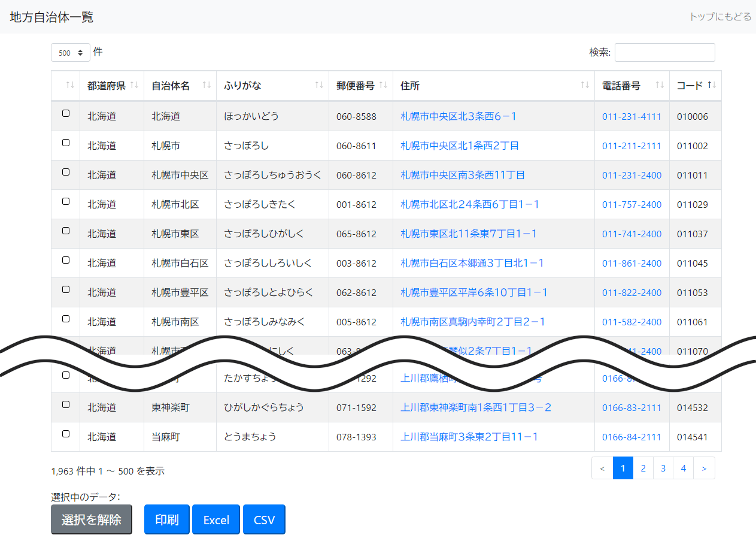This screenshot has width=756, height=544.
Task: Call phone number 011-582-2400
Action: tap(631, 322)
